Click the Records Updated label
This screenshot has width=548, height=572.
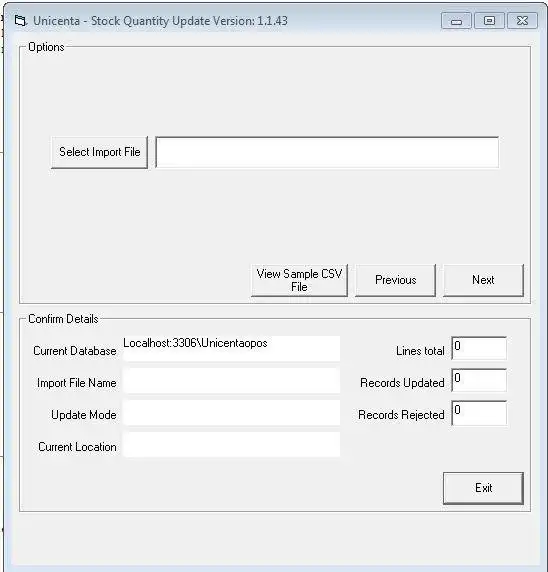pyautogui.click(x=402, y=383)
